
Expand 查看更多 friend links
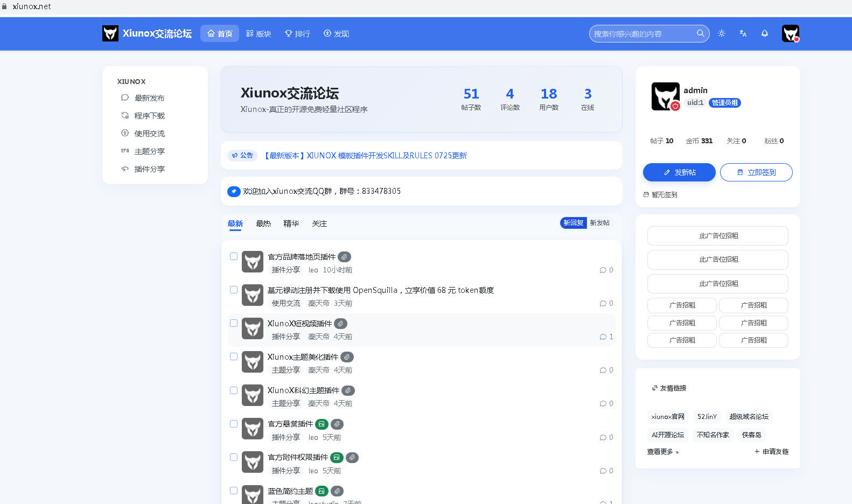[663, 452]
